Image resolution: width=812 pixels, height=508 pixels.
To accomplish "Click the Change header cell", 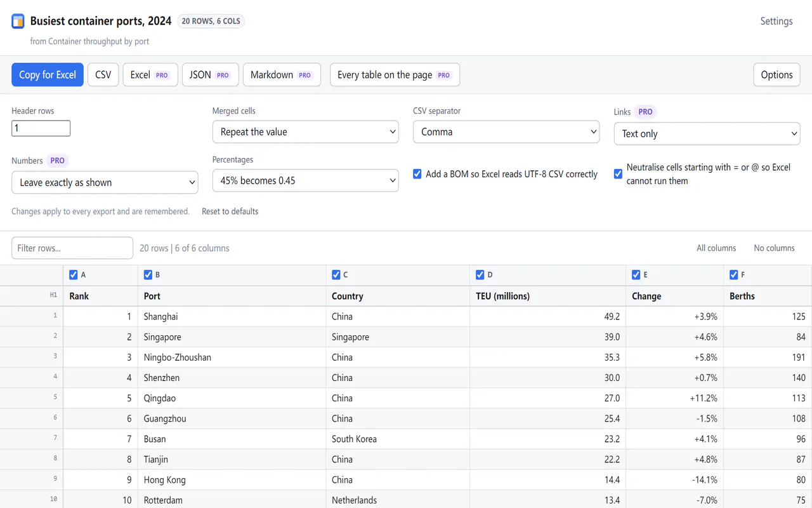I will pos(674,296).
